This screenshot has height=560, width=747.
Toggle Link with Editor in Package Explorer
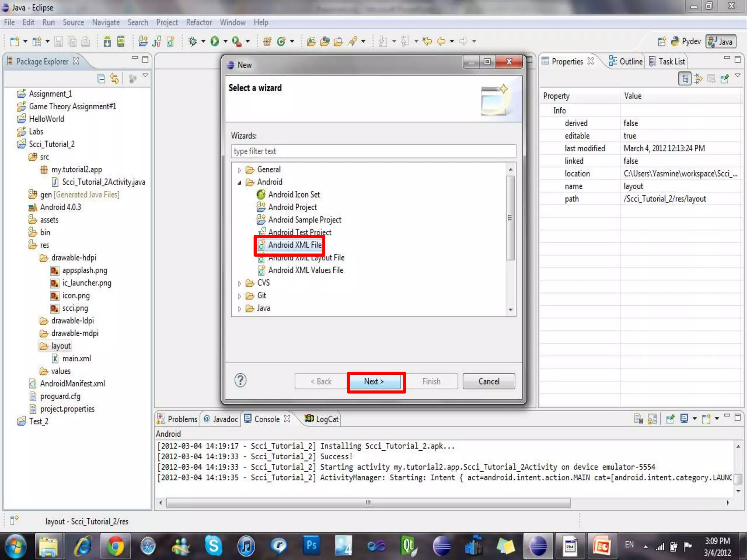pyautogui.click(x=115, y=78)
